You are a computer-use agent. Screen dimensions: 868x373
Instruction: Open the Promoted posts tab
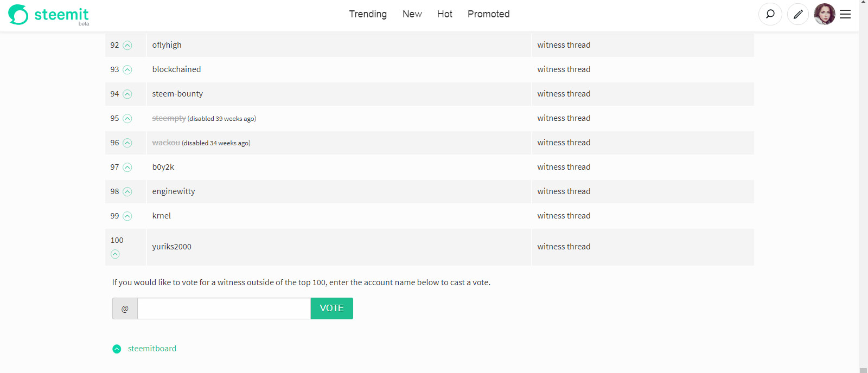point(489,14)
